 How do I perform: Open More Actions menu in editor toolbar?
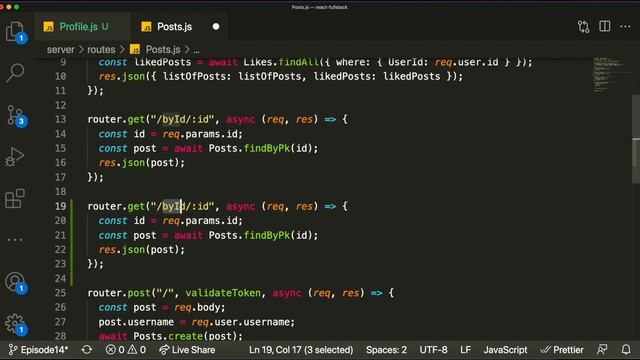click(625, 27)
